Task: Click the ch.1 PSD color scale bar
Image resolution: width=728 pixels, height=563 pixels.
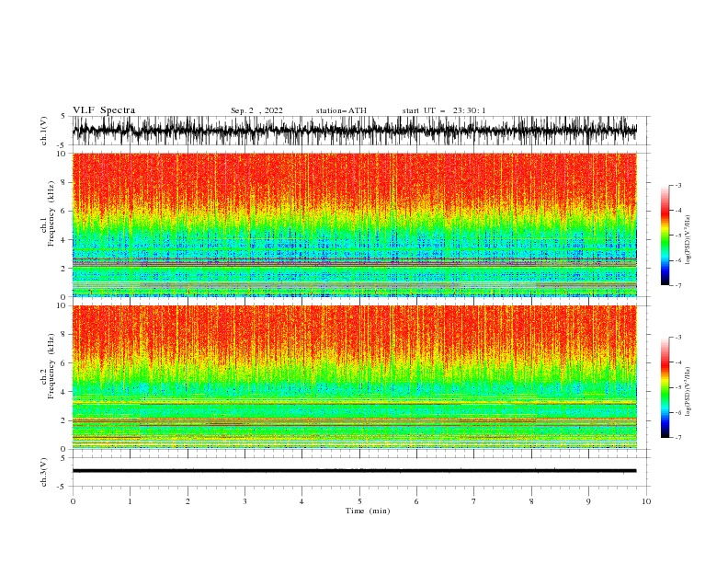Action: [665, 236]
